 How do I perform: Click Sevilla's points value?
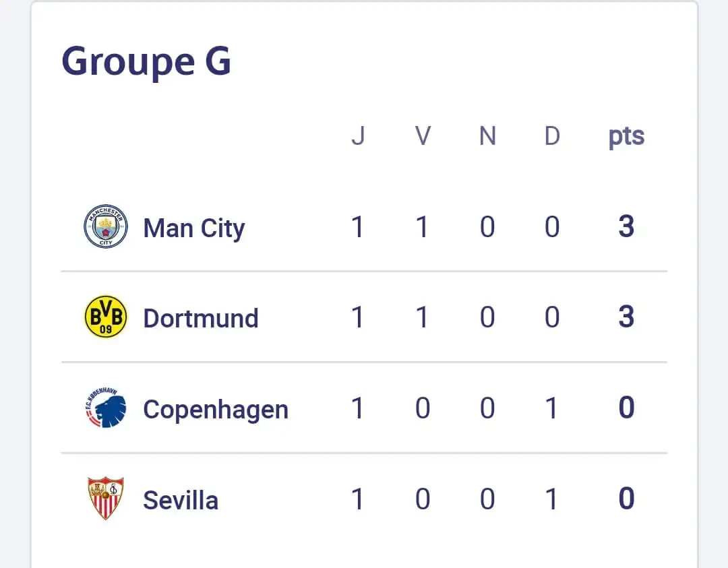pyautogui.click(x=626, y=499)
